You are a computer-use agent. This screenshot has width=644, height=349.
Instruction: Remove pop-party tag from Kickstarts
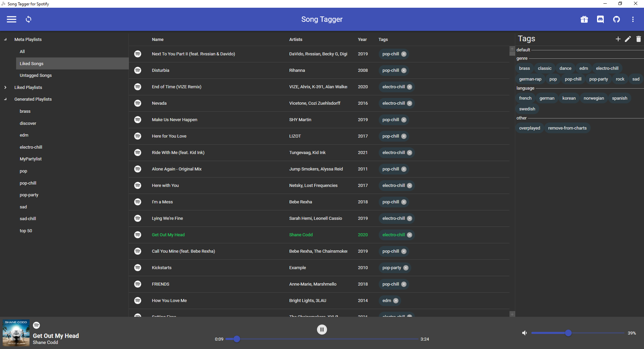coord(406,268)
